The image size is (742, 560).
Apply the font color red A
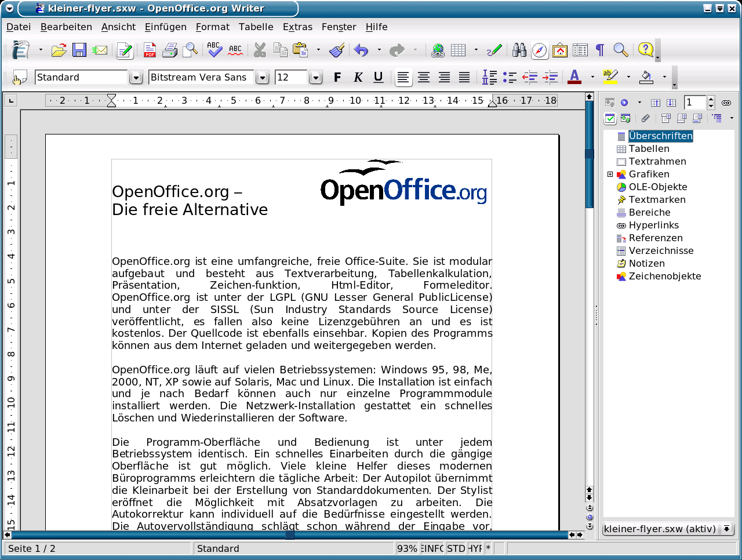point(574,78)
